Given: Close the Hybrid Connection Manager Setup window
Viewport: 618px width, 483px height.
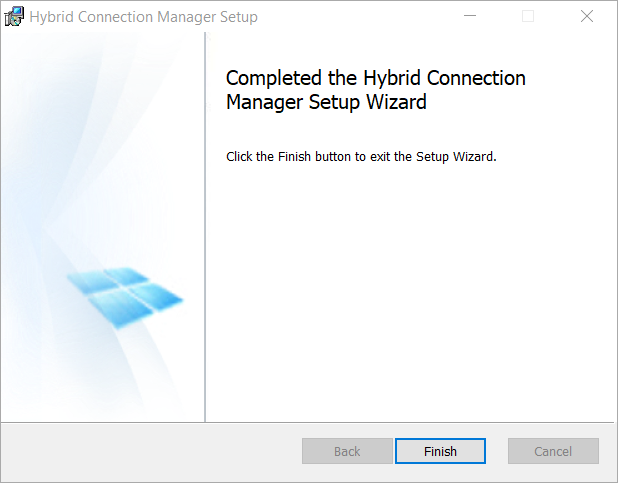Looking at the screenshot, I should (x=587, y=17).
